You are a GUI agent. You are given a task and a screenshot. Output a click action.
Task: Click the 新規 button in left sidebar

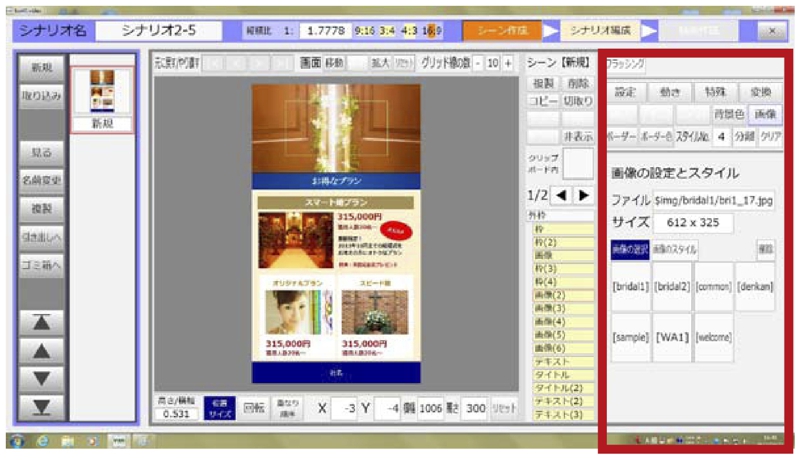click(42, 67)
